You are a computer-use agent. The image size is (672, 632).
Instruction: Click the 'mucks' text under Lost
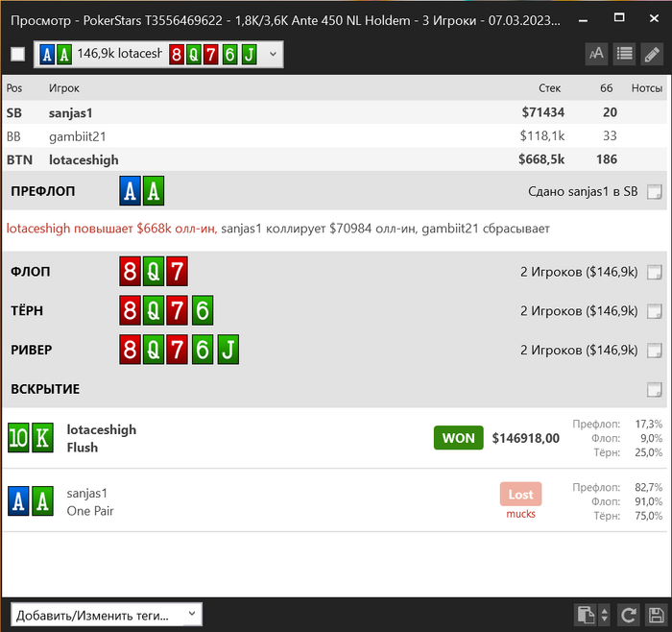tap(520, 514)
